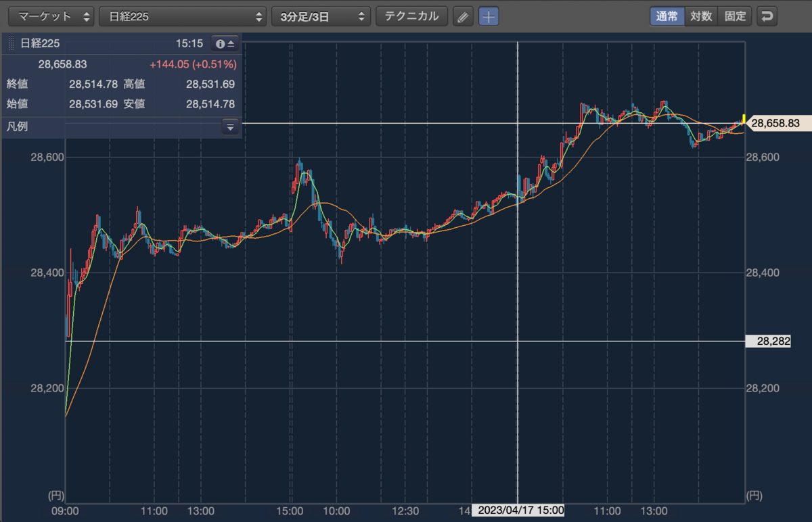Click the 09:00 time axis label
Screen dimensions: 812x522
click(66, 510)
